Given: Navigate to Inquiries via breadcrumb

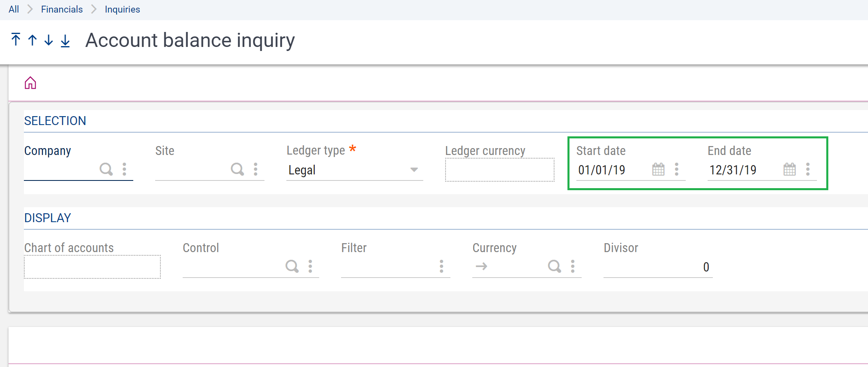Looking at the screenshot, I should click(x=122, y=9).
